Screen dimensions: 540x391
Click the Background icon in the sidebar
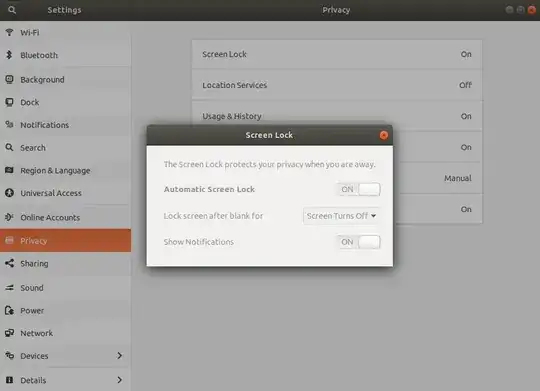(9, 79)
